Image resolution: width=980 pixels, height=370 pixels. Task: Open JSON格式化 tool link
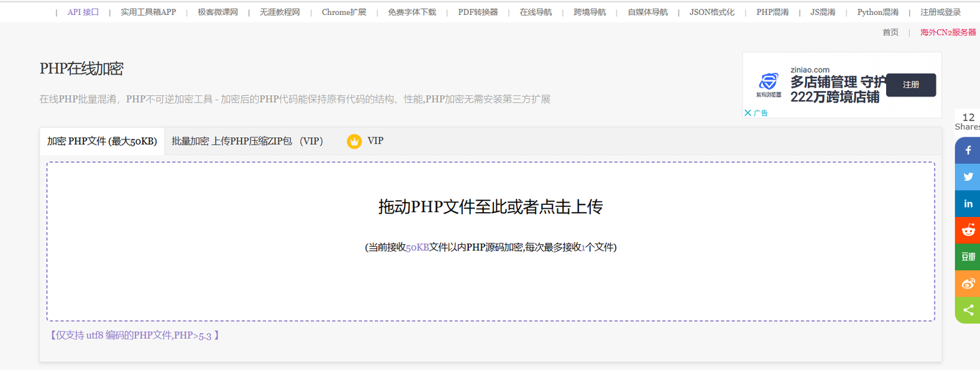(x=712, y=12)
